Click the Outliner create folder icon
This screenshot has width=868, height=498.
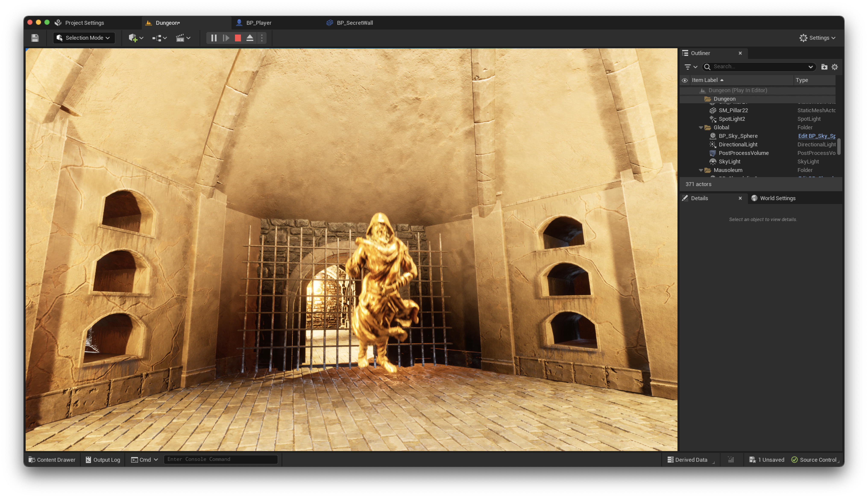point(824,67)
